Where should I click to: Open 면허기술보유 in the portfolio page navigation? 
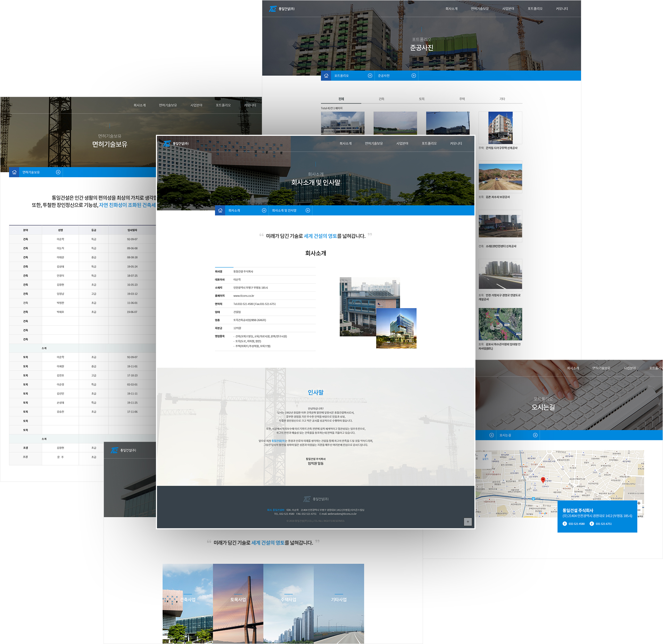(x=480, y=9)
